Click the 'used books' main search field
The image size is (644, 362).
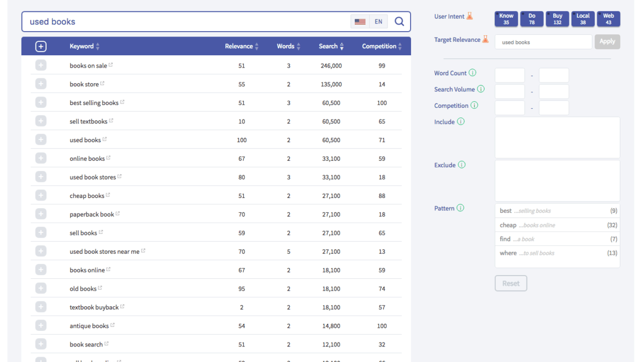[186, 21]
